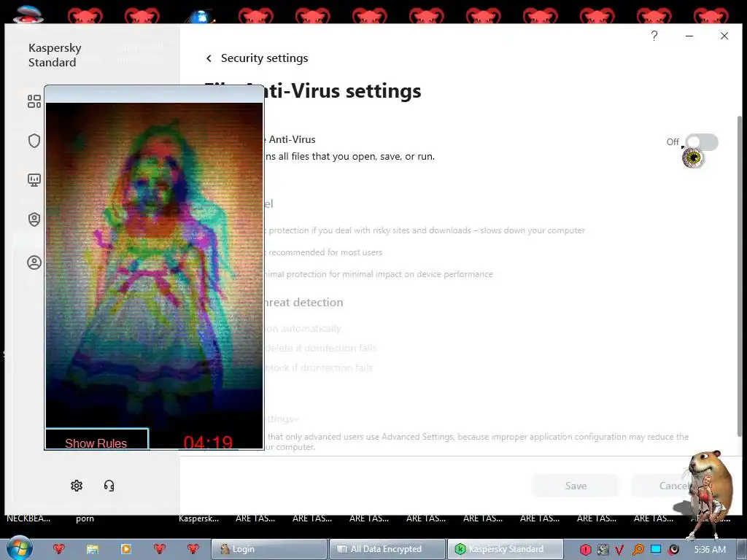The width and height of the screenshot is (747, 560).
Task: Click the Kaspersky Standard logo text
Action: 55,55
